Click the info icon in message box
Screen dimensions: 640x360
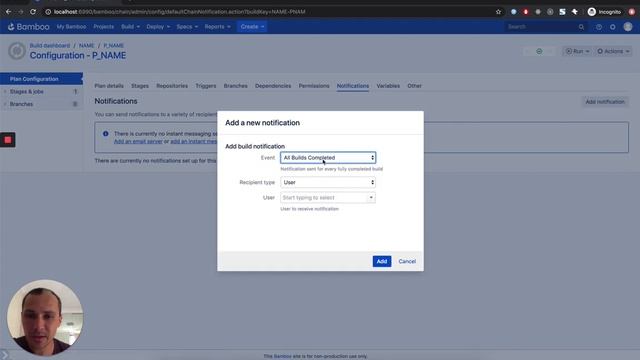click(106, 133)
